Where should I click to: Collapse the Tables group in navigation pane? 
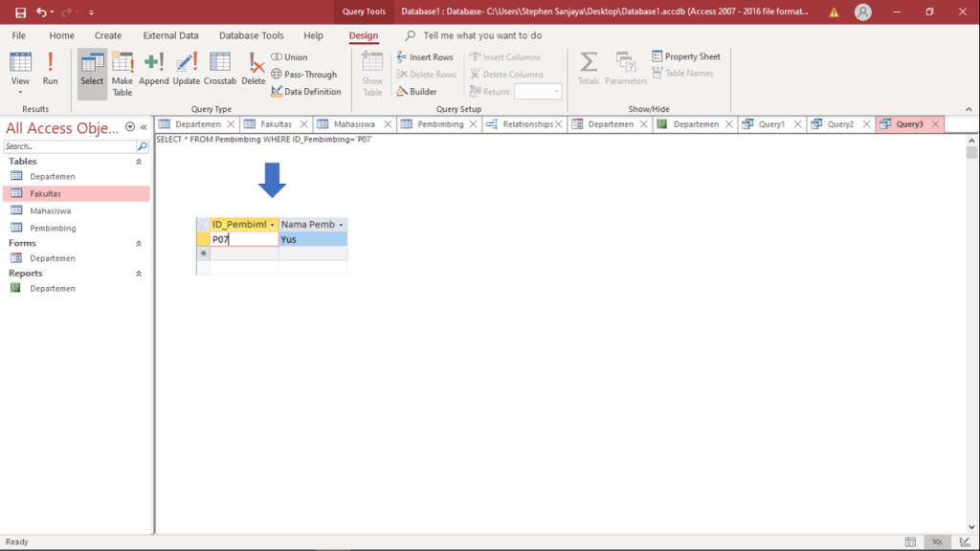point(139,162)
